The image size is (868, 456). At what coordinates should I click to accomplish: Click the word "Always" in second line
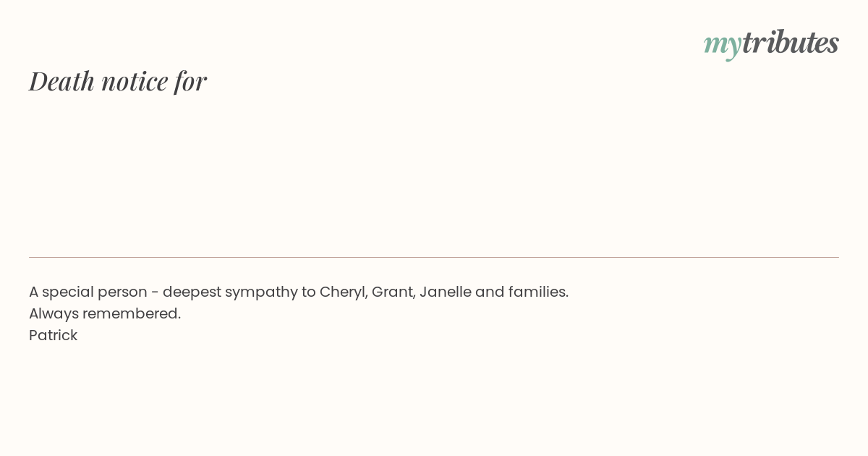point(54,314)
